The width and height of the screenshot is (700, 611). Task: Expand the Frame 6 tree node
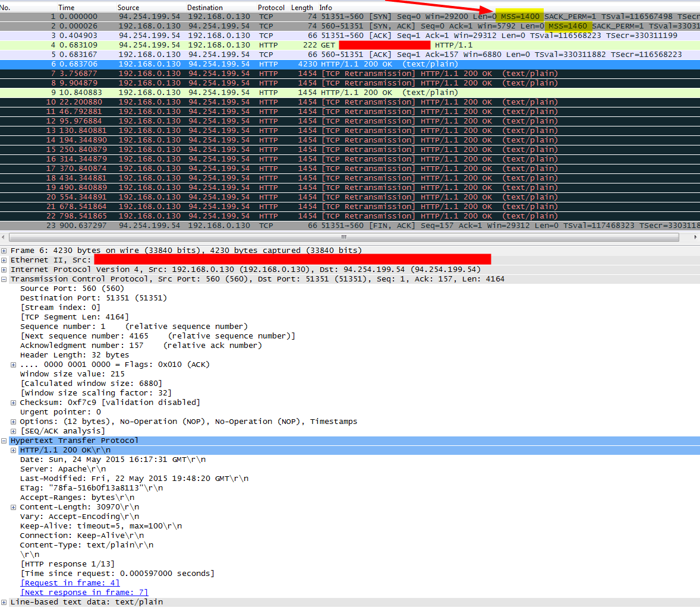point(4,251)
